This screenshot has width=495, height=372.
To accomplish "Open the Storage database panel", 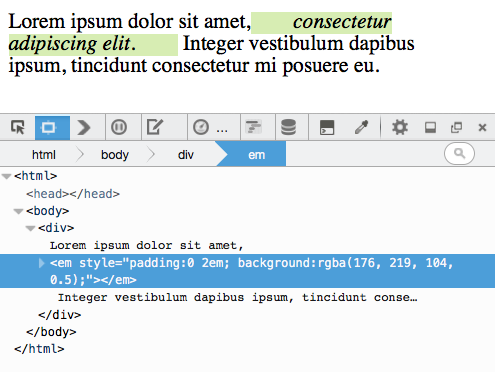I will (288, 127).
